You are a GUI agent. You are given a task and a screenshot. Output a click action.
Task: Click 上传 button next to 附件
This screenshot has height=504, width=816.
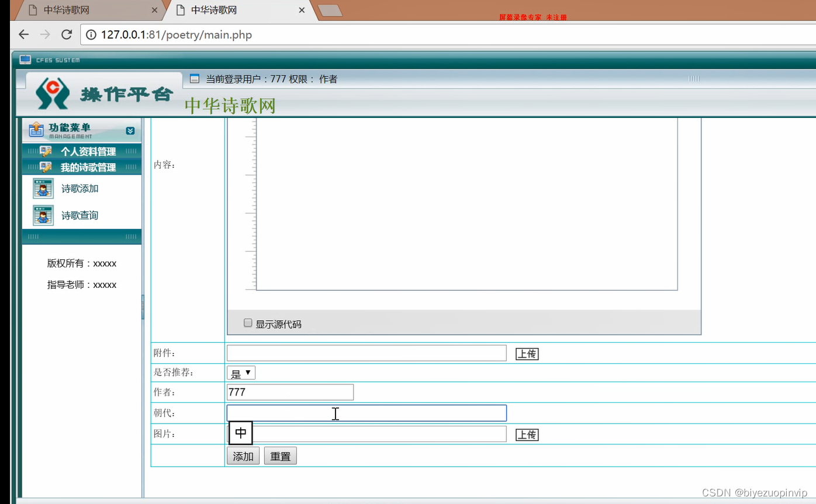(527, 353)
